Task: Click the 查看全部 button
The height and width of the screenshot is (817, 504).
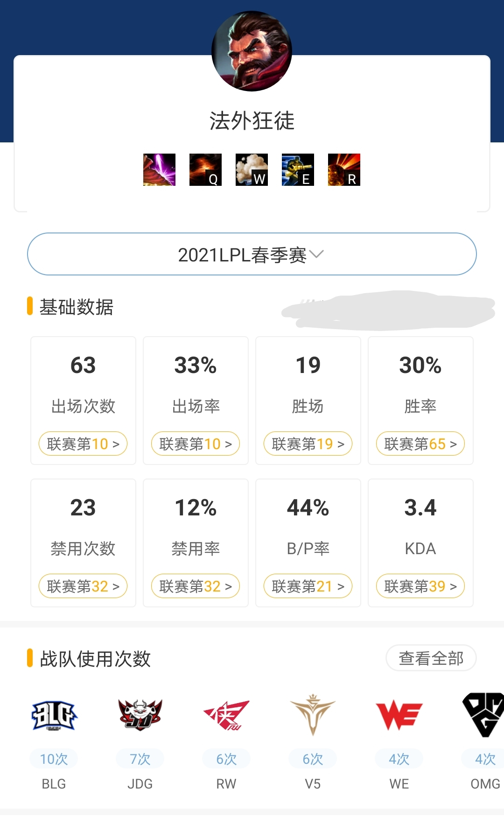Action: (431, 658)
